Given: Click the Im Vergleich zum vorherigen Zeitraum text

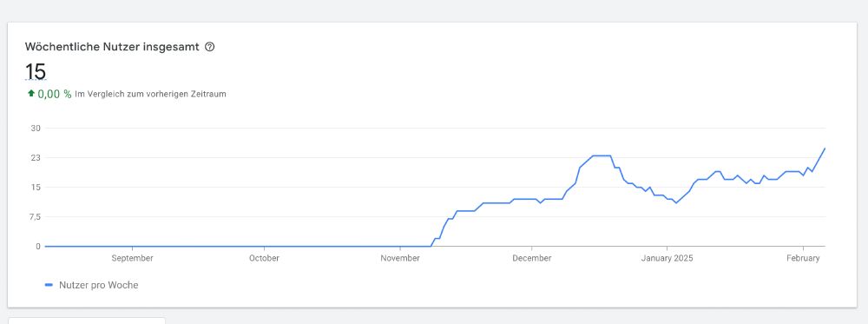Looking at the screenshot, I should (x=150, y=94).
